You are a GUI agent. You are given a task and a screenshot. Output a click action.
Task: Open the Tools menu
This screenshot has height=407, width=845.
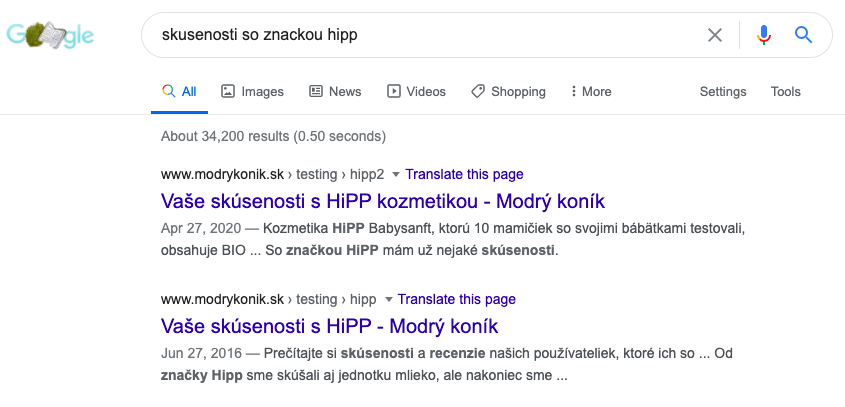coord(786,92)
